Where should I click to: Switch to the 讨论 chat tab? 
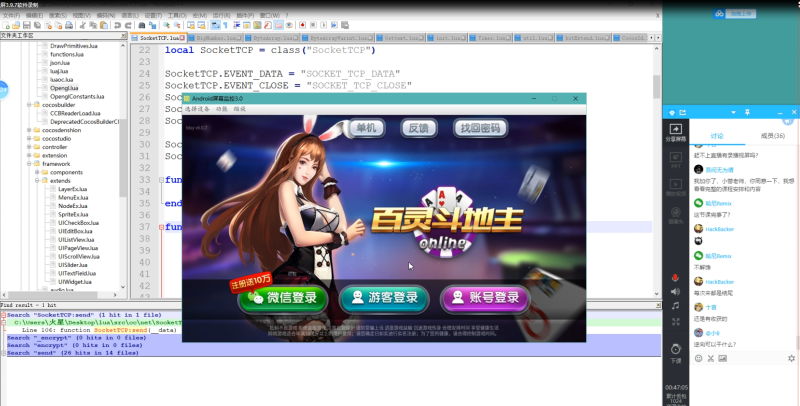click(717, 136)
